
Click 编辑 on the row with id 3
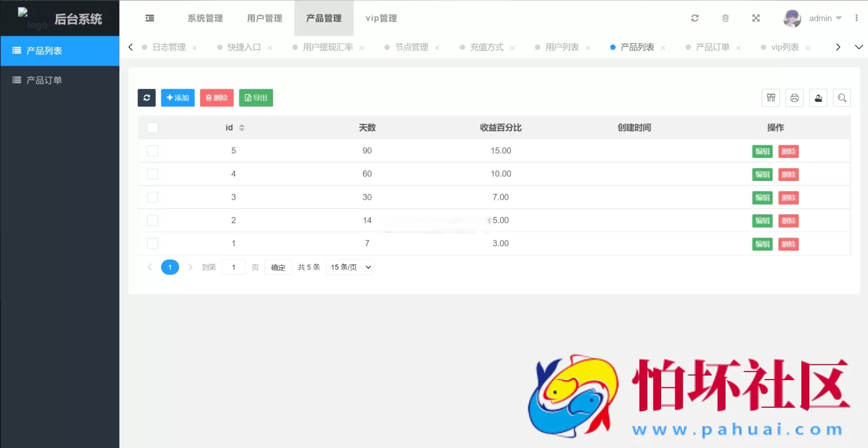pos(762,197)
